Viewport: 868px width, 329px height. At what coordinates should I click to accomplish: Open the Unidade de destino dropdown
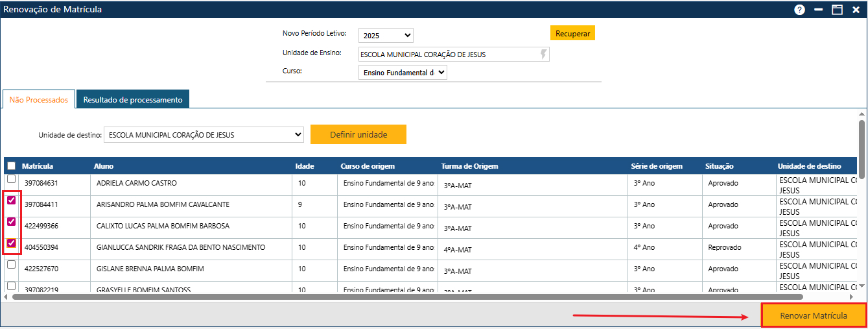[x=204, y=135]
